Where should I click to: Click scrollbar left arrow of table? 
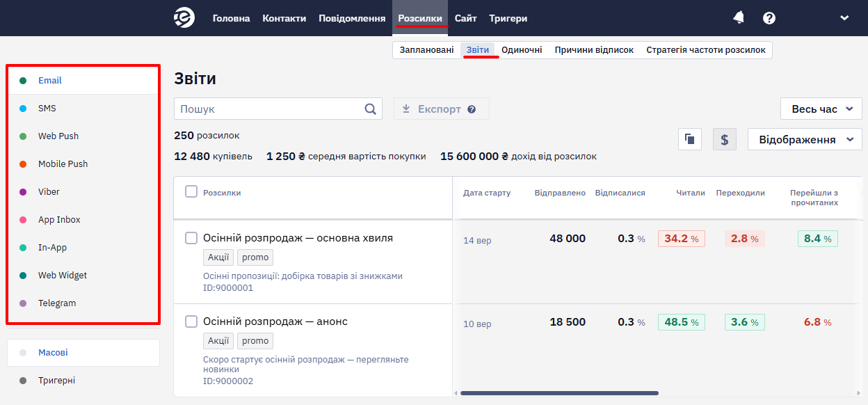tap(456, 393)
